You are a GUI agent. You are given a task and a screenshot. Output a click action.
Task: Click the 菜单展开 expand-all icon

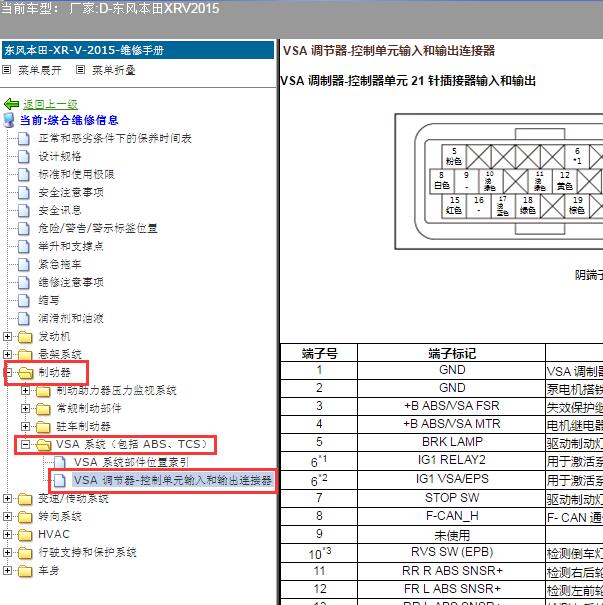click(7, 70)
